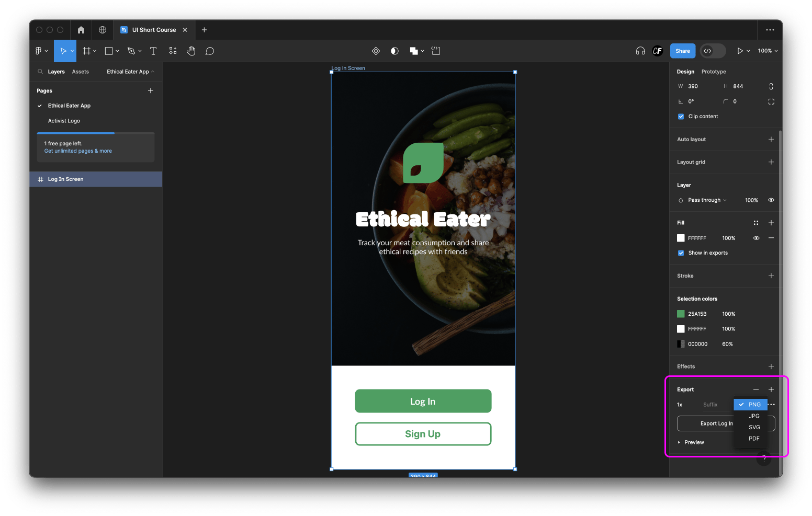Click the Get unlimited pages link

(x=77, y=151)
